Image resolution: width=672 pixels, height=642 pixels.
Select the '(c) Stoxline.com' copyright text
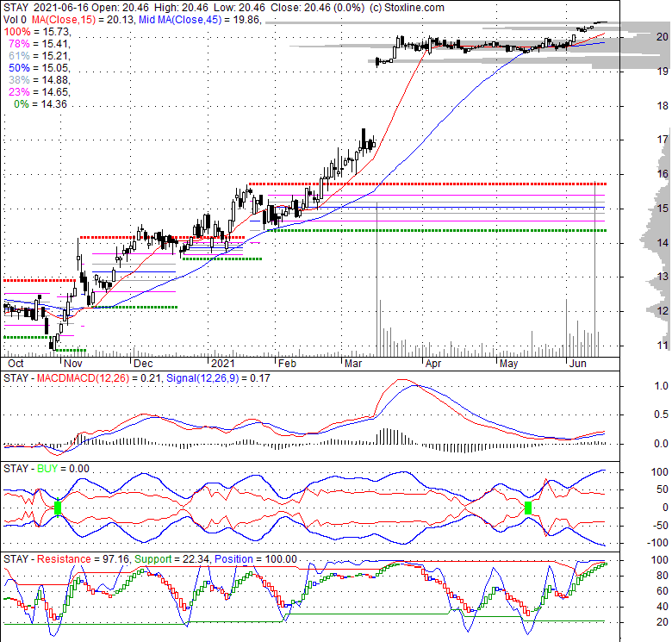pyautogui.click(x=407, y=7)
